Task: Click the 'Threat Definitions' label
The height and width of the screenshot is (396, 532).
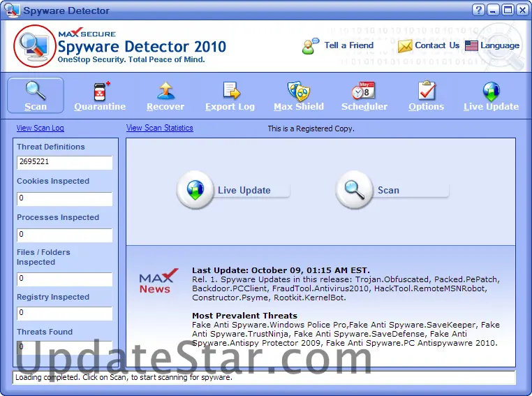Action: (51, 147)
